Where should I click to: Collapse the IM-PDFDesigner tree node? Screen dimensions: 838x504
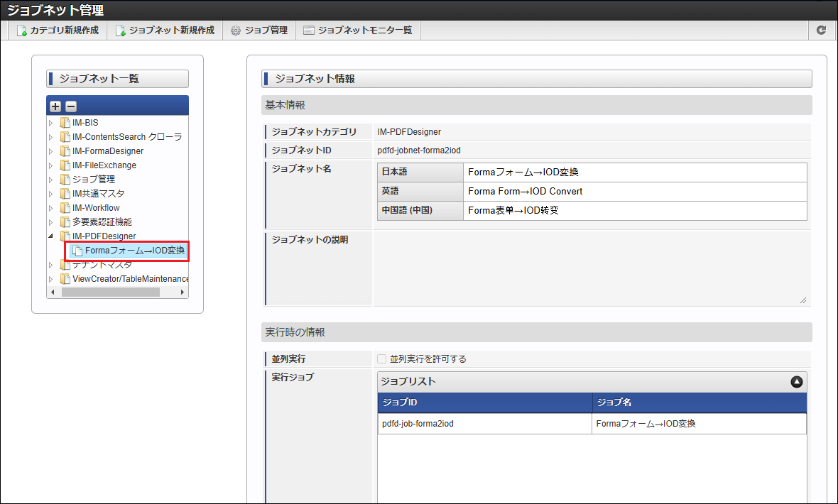[x=50, y=236]
